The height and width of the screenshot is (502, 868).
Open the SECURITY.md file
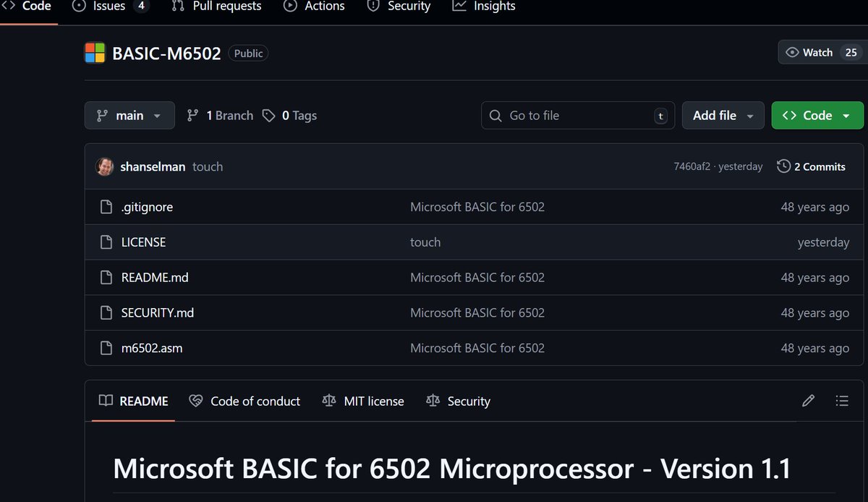158,313
